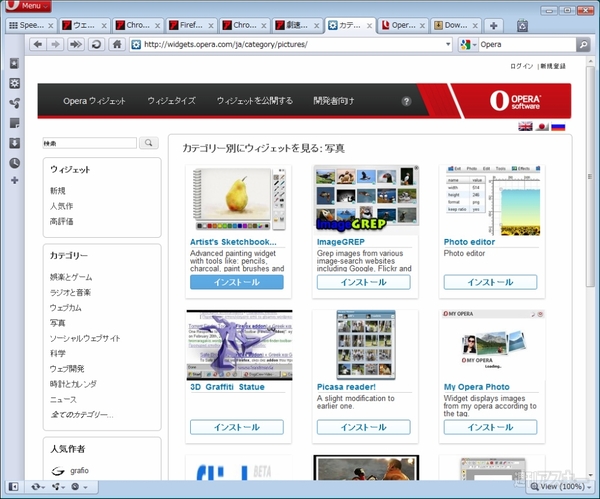Click the fast forward button
600x499 pixels.
click(x=76, y=44)
